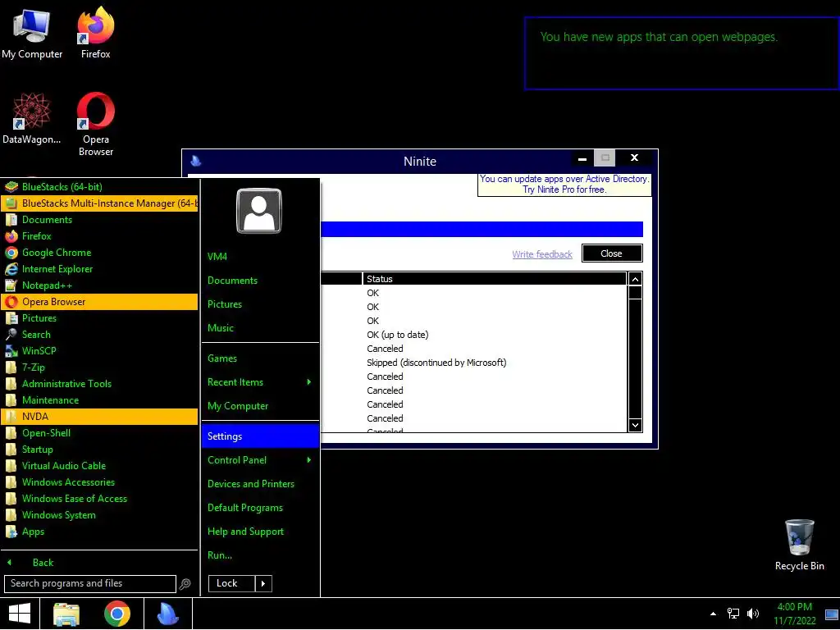Screen dimensions: 840x630
Task: Open Settings from start menu
Action: click(x=260, y=436)
